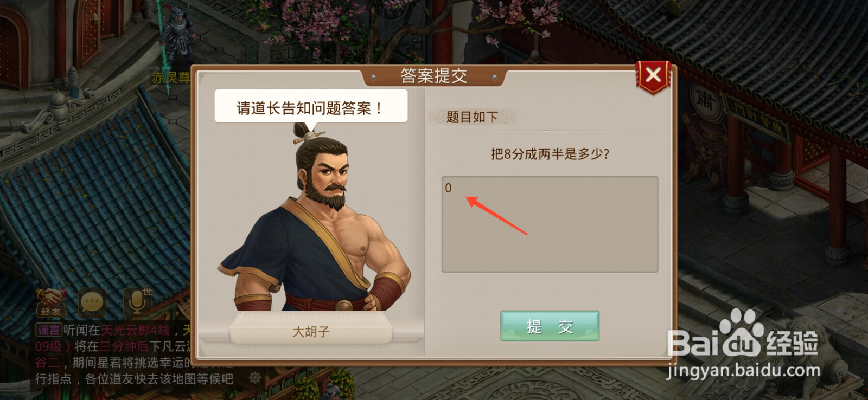
Task: Click the 提交 submit button
Action: tap(550, 326)
